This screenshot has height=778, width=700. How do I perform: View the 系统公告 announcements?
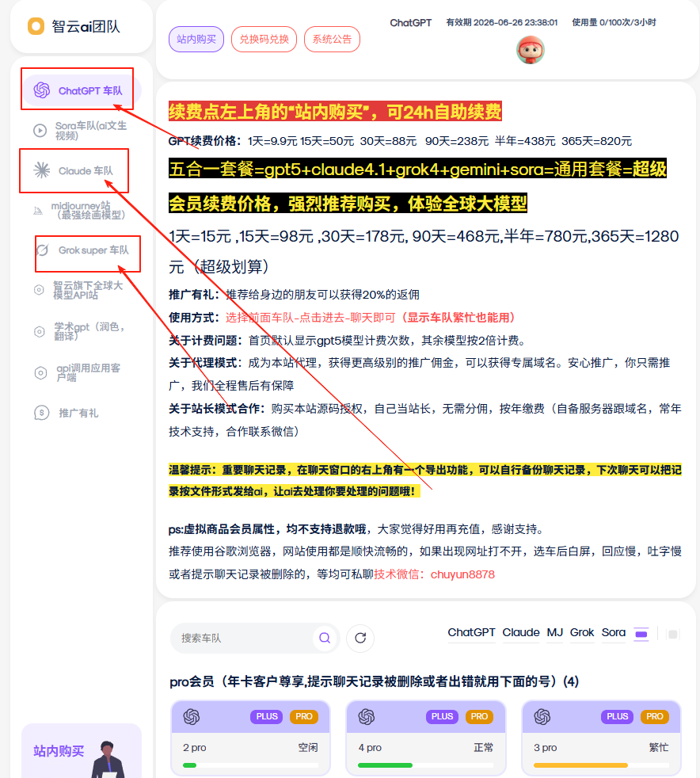tap(332, 39)
